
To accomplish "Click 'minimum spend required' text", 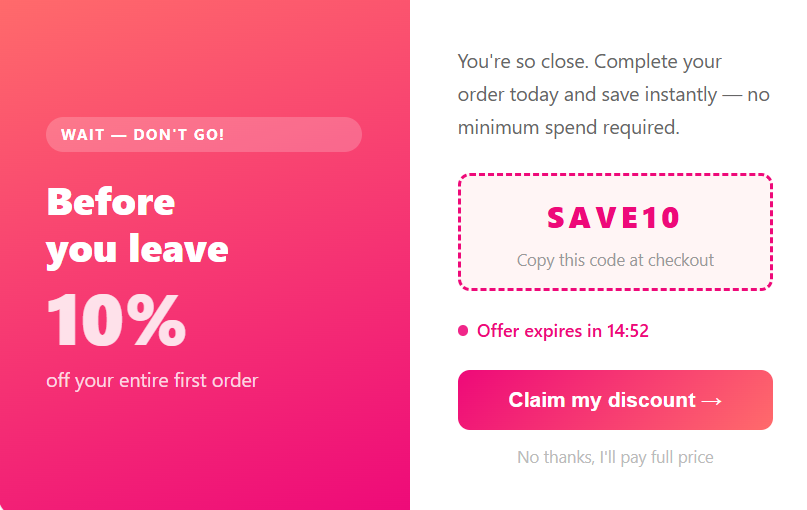I will point(568,128).
